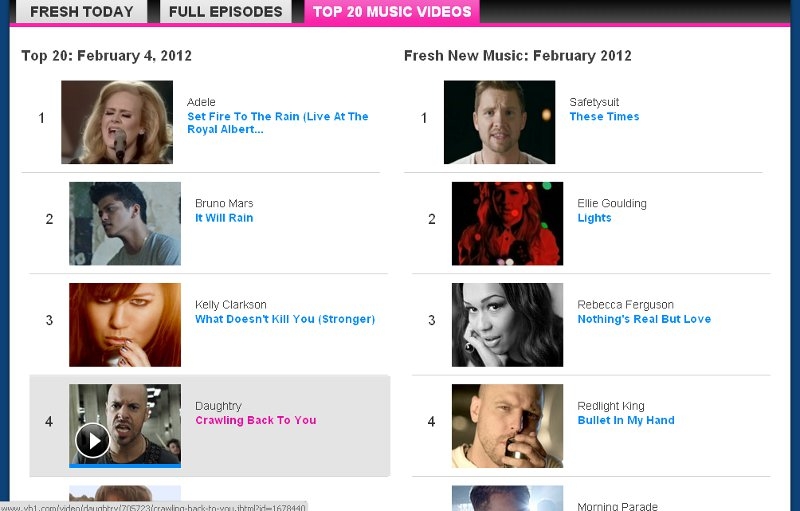Open the Morning Parade video thumbnail
The image size is (800, 511).
(508, 498)
